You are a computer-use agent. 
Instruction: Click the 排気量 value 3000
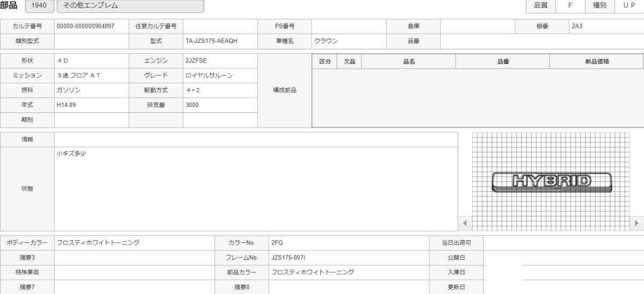192,105
